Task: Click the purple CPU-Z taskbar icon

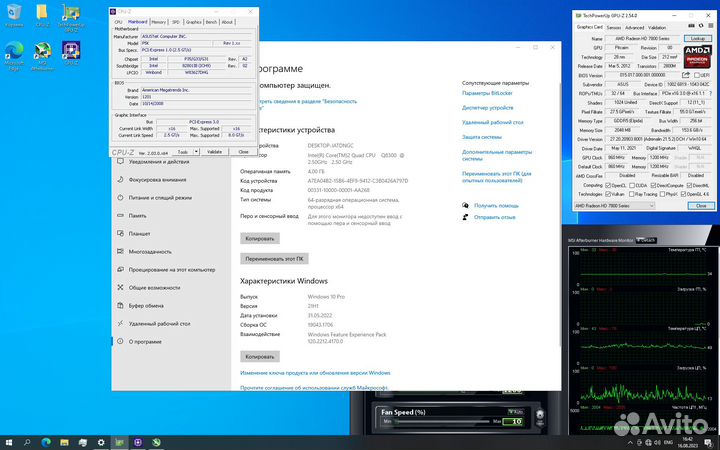Action: click(138, 442)
